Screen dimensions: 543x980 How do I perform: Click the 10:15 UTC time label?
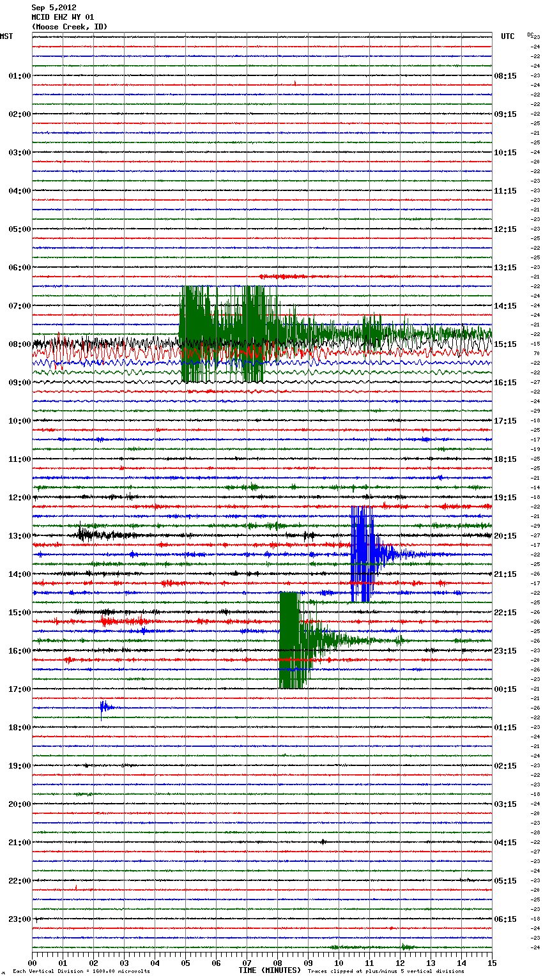[505, 153]
